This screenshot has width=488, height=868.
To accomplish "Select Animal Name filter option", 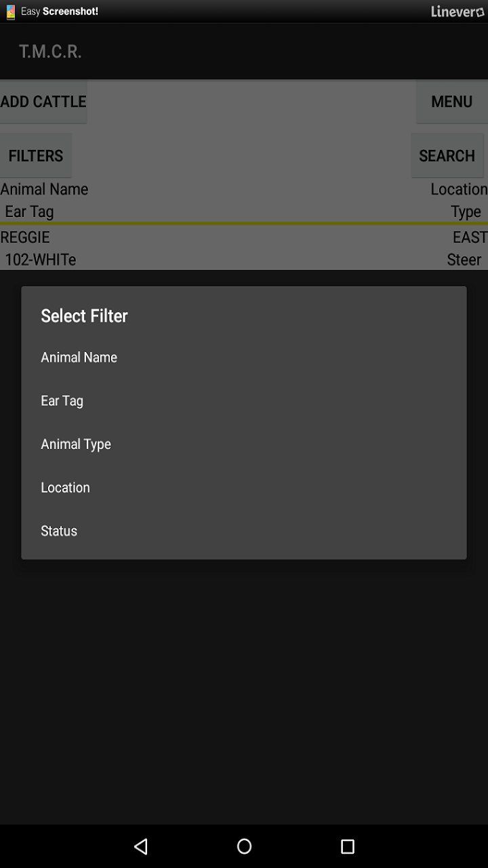I will click(79, 357).
